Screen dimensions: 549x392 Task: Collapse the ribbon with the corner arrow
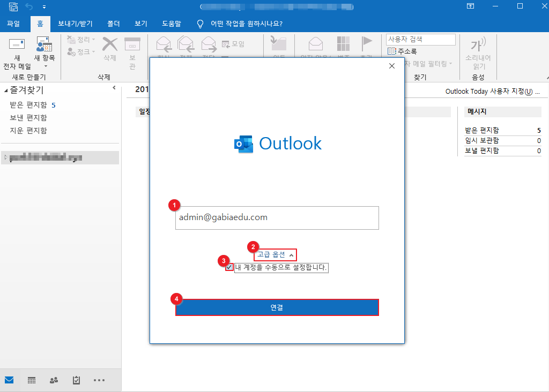click(547, 78)
